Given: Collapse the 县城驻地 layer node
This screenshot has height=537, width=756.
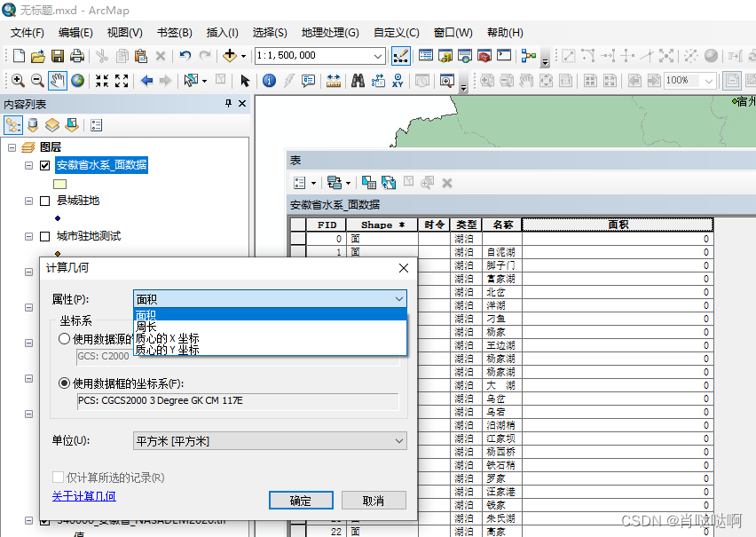Looking at the screenshot, I should pos(29,201).
